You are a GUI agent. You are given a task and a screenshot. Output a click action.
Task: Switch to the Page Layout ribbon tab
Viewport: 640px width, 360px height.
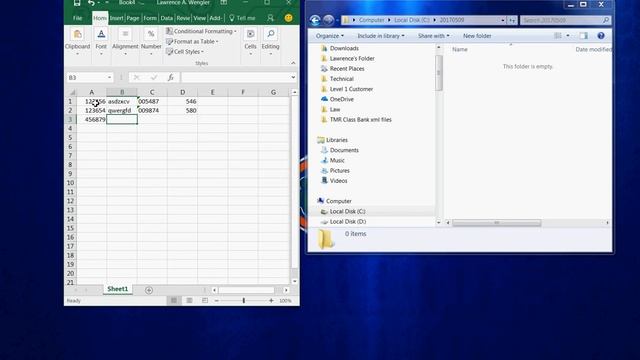pos(133,18)
